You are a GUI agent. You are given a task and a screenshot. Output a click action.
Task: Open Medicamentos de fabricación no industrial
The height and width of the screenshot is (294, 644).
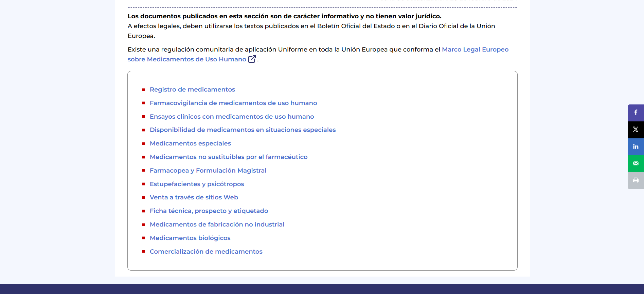click(217, 224)
